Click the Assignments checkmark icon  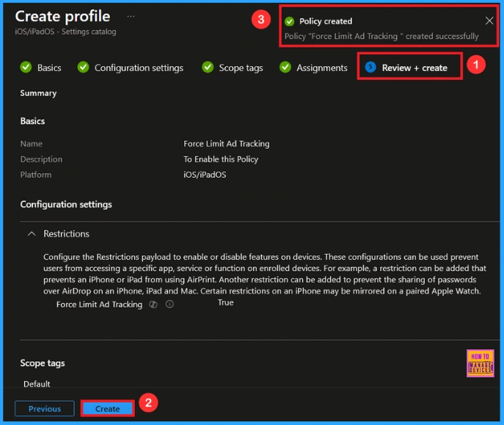point(285,68)
